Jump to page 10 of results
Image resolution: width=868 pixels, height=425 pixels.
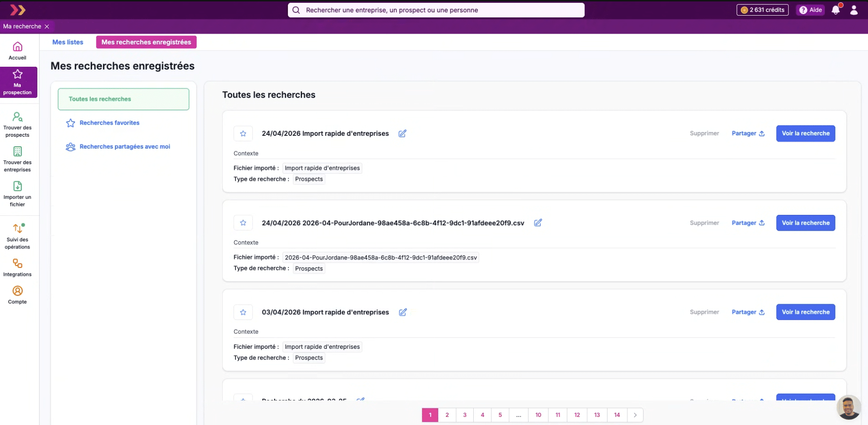[x=538, y=415]
